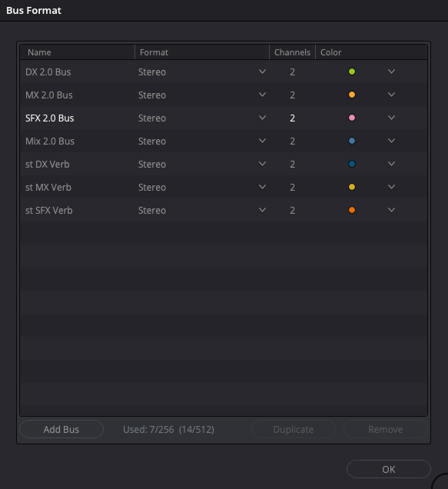The height and width of the screenshot is (489, 448).
Task: Click blue color dot of Mix 2.0 Bus
Action: [x=352, y=141]
